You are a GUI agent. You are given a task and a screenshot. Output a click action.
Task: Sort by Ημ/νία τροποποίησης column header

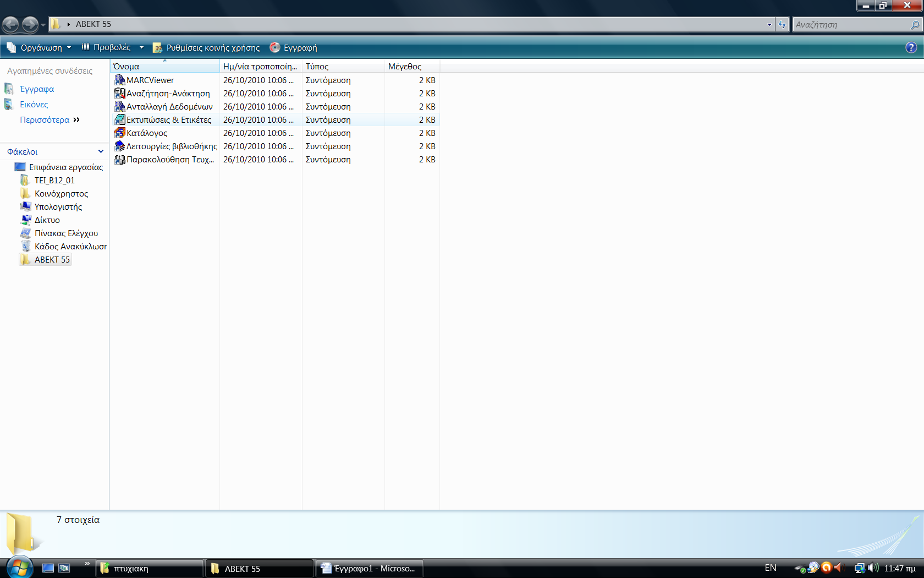click(x=261, y=66)
